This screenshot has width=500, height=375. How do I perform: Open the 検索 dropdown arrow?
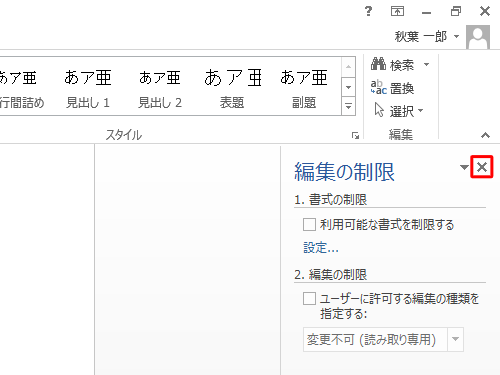(426, 64)
